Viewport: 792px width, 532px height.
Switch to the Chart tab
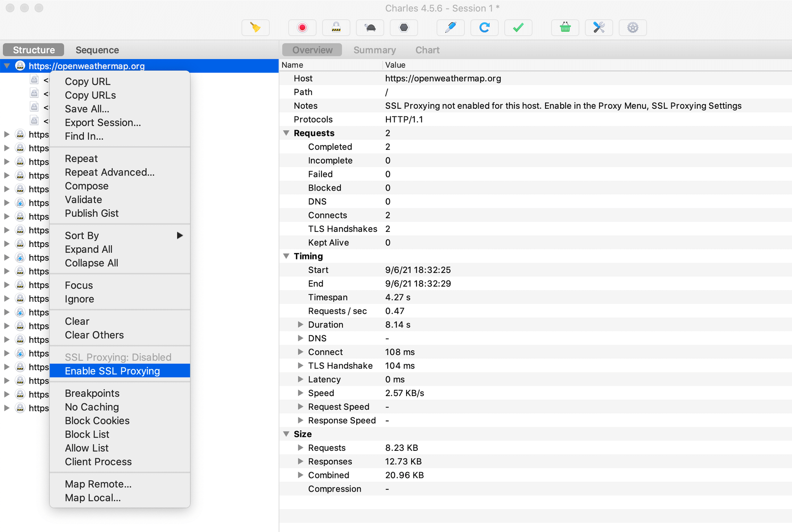click(427, 49)
